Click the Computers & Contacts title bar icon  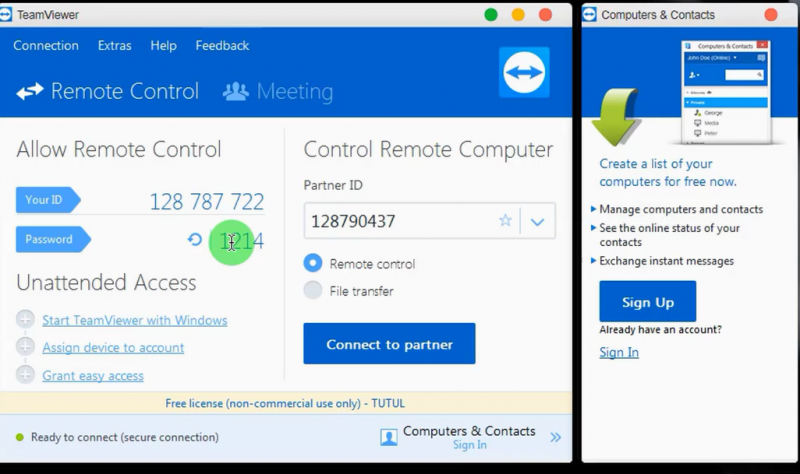[589, 14]
